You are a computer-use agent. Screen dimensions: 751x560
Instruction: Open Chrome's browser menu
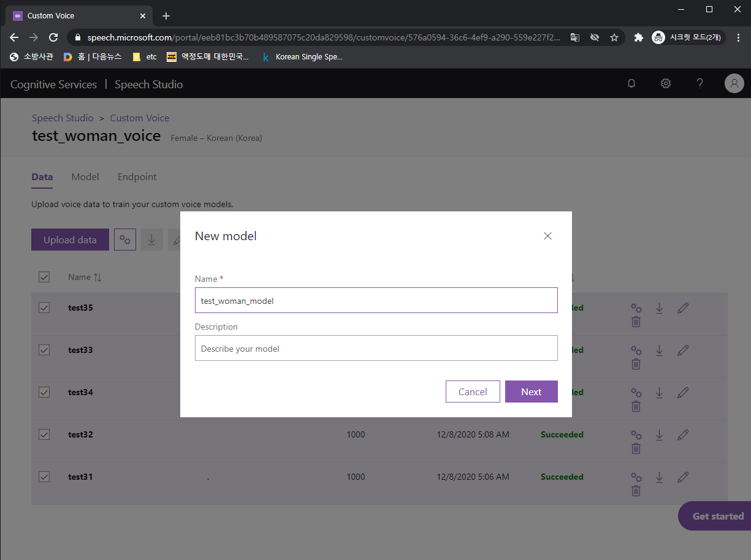(x=739, y=37)
